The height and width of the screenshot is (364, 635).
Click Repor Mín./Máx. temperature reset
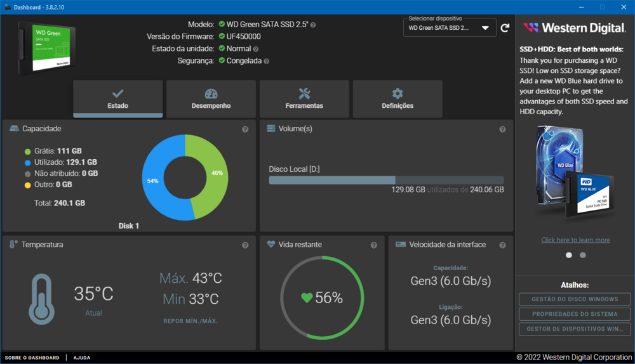tap(190, 321)
